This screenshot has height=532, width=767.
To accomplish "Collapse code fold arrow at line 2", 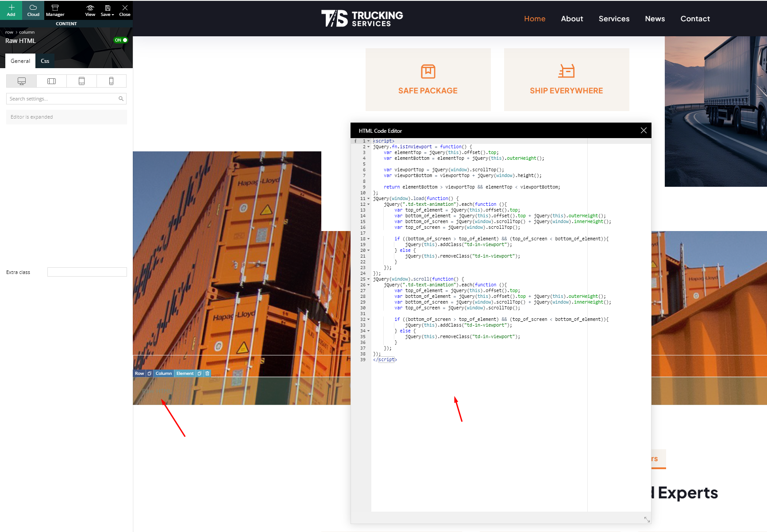I will (x=368, y=147).
